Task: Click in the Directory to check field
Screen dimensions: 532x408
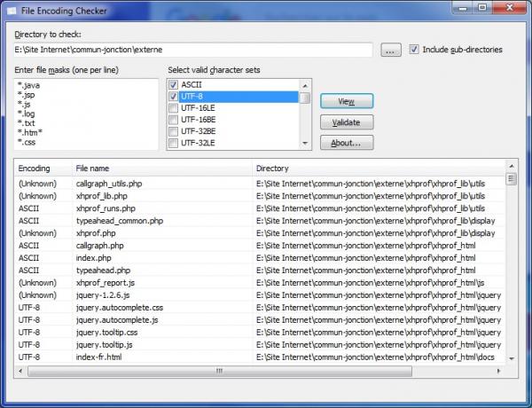Action: pyautogui.click(x=193, y=50)
